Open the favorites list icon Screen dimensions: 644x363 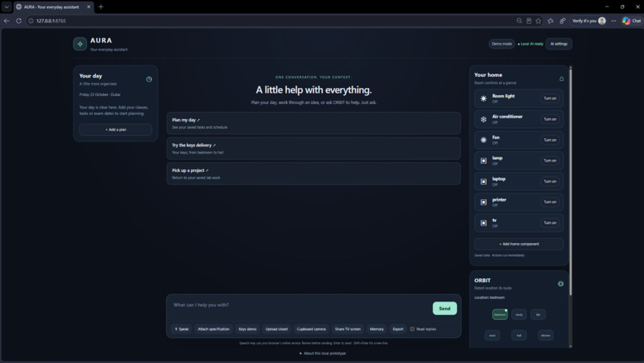tap(551, 21)
